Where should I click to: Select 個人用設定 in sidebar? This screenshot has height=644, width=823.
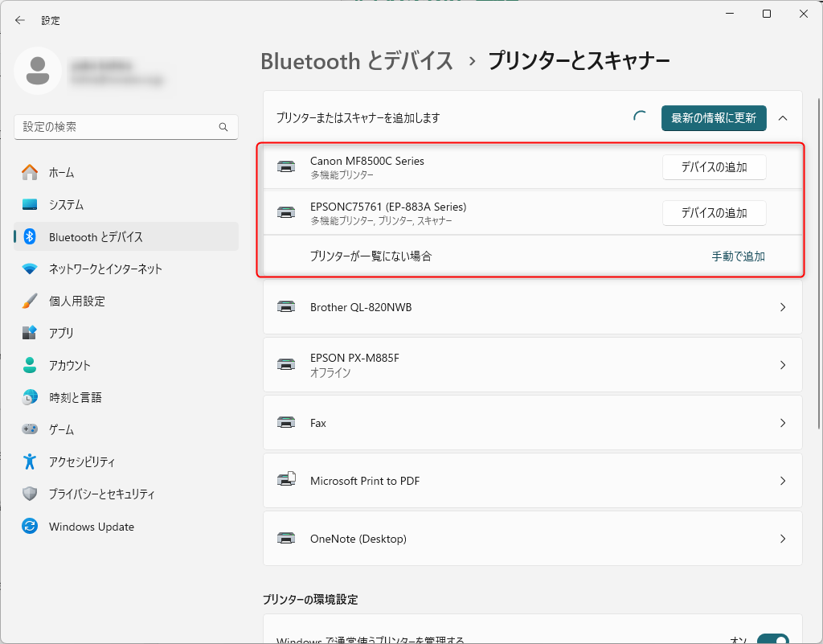click(126, 301)
